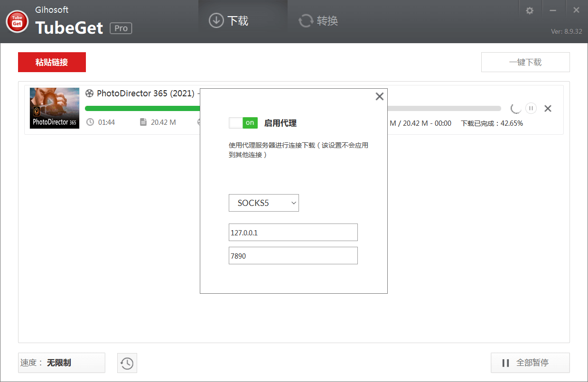Open the 速度 speed limit selector
This screenshot has width=588, height=382.
pyautogui.click(x=61, y=362)
